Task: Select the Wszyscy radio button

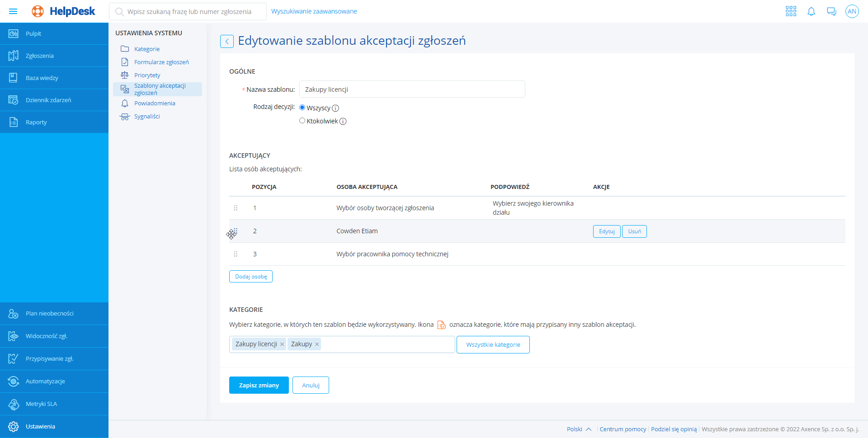Action: pyautogui.click(x=302, y=108)
